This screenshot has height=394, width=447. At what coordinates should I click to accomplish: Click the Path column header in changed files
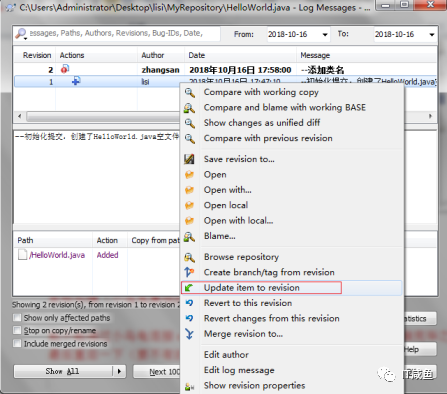point(53,240)
